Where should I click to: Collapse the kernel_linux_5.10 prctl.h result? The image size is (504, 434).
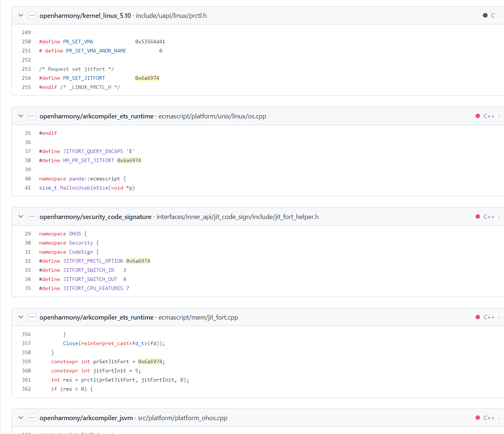pyautogui.click(x=21, y=15)
